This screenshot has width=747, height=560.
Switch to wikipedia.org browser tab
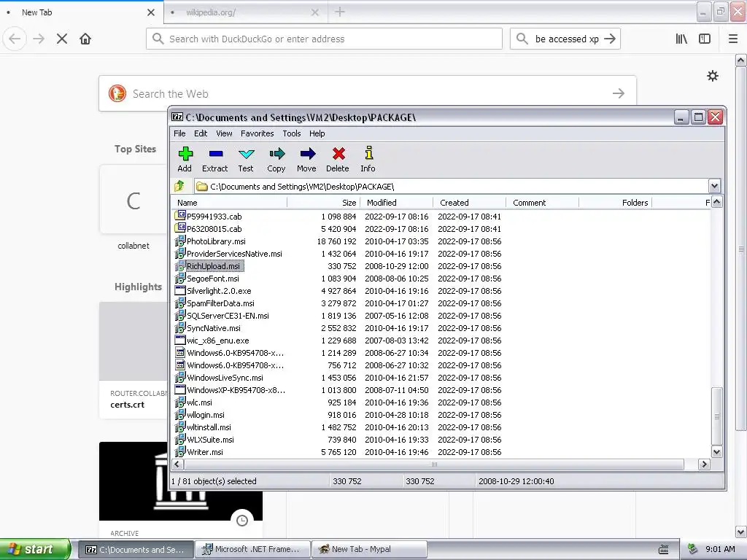point(245,12)
